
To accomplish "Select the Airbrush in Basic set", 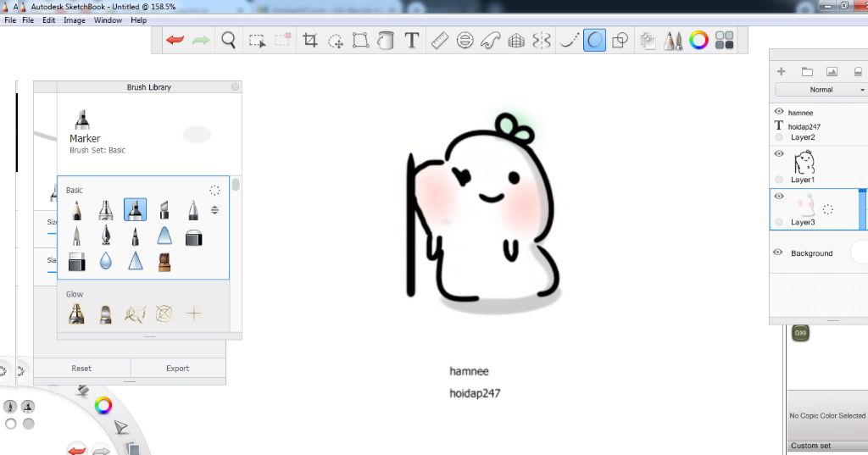I will click(x=106, y=210).
